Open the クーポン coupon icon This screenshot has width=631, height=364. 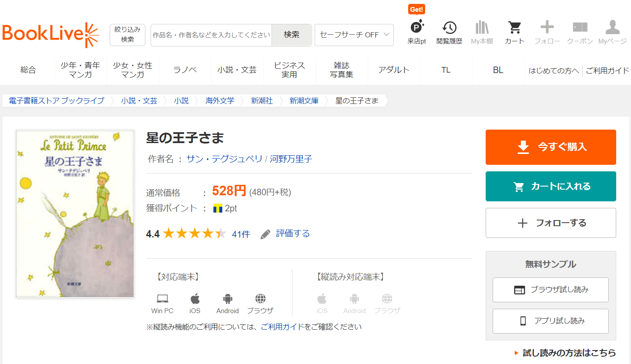(580, 28)
